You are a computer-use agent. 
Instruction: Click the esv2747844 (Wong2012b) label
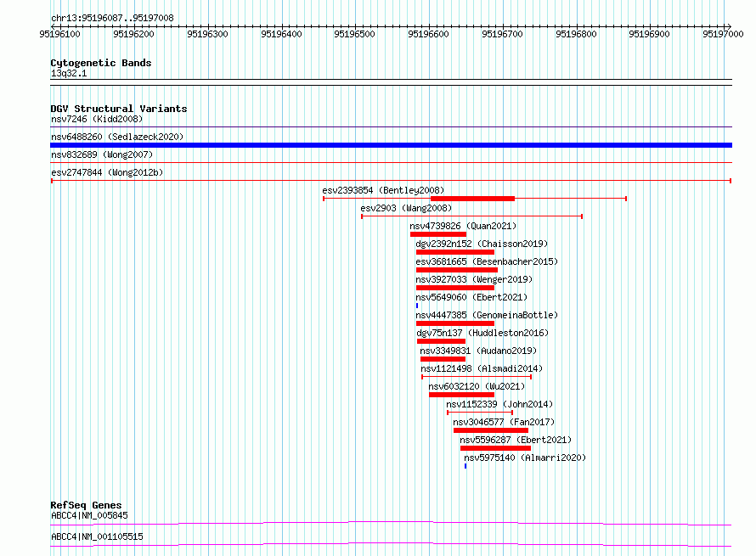[x=107, y=172]
